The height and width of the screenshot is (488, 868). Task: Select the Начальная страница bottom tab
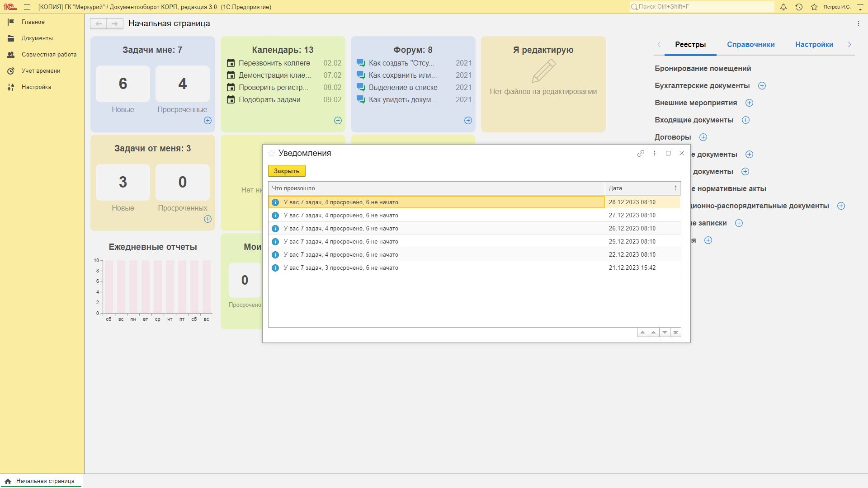click(x=41, y=481)
